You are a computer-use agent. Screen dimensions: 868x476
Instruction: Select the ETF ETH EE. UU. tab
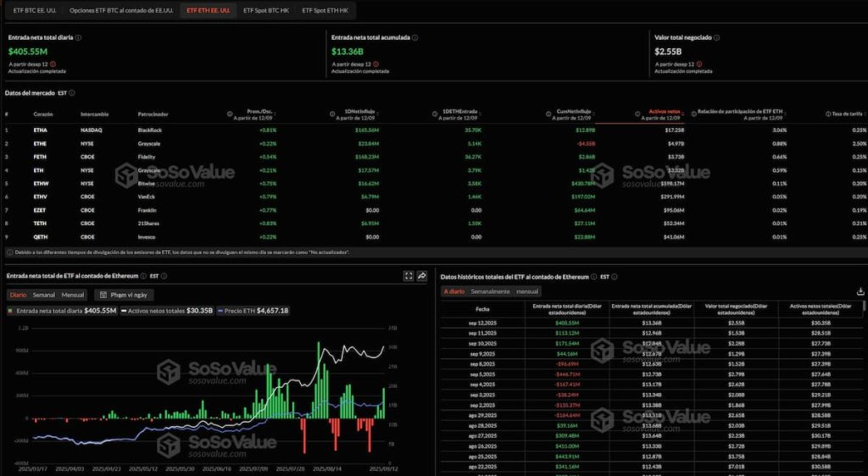tap(209, 10)
